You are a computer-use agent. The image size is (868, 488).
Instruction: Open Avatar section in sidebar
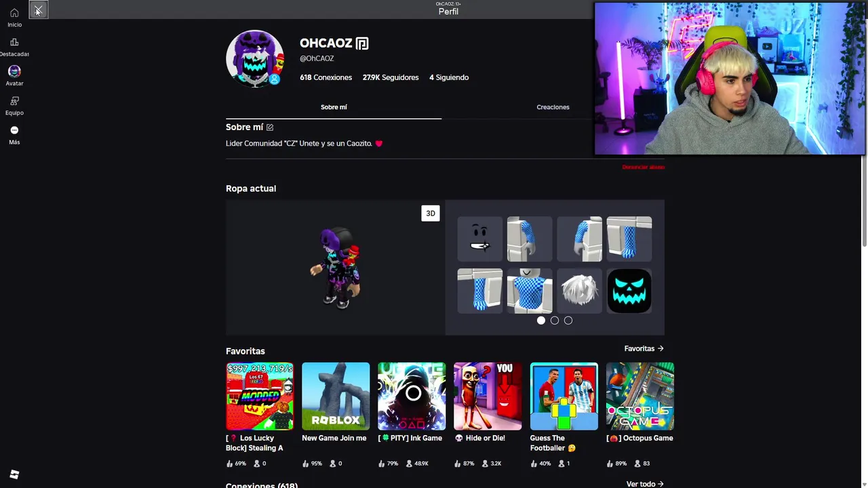pos(14,76)
